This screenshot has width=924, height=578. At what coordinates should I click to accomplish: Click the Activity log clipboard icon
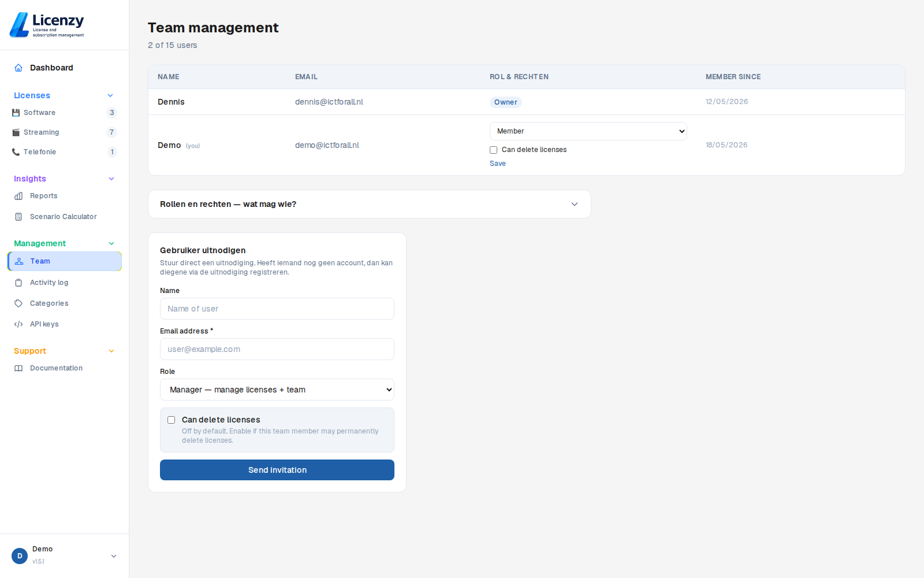click(x=18, y=283)
